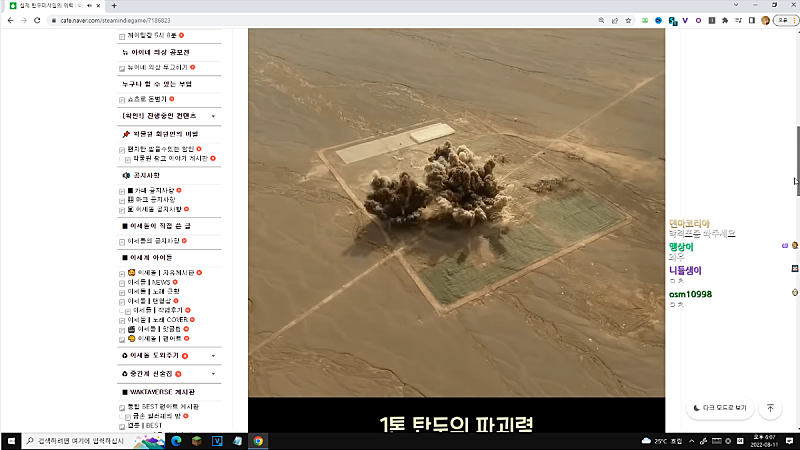
Task: Toggle the browser side panel icon
Action: coord(752,20)
